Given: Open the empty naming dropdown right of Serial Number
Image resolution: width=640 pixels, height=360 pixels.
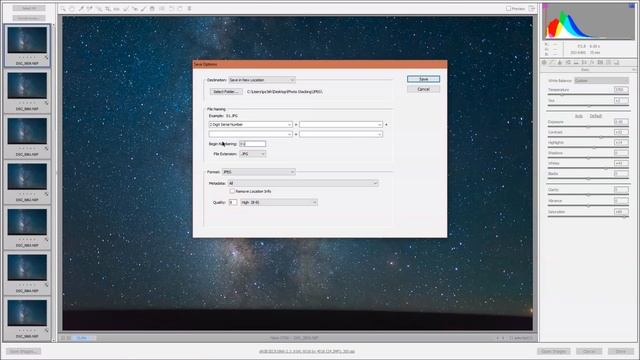Looking at the screenshot, I should 341,124.
